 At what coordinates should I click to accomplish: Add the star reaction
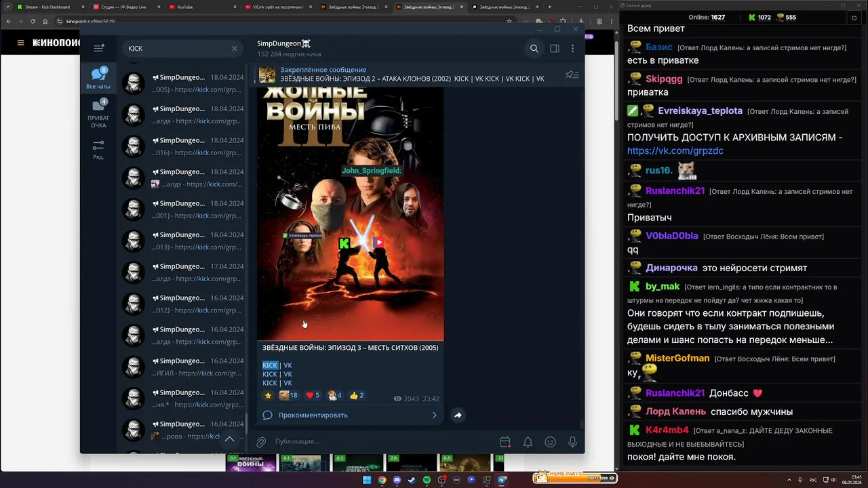pos(268,395)
